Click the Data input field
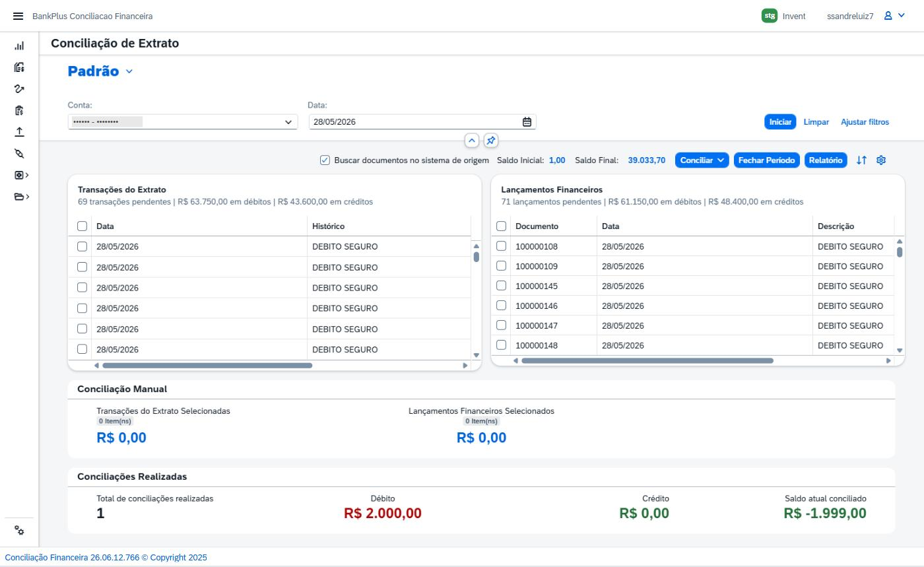 [x=422, y=122]
